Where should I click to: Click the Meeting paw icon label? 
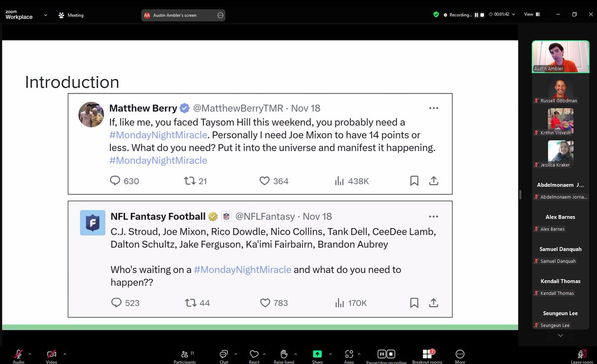click(71, 15)
